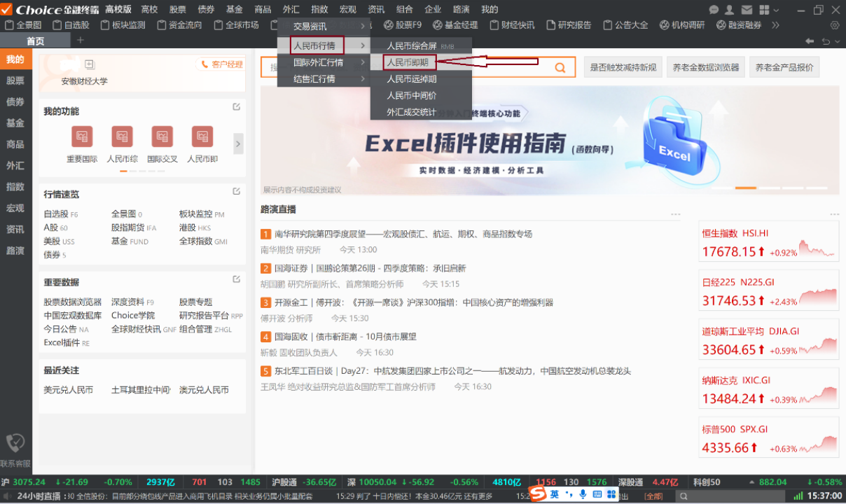Edit 我的功能 panel via pencil icon
The height and width of the screenshot is (504, 846).
click(x=237, y=107)
